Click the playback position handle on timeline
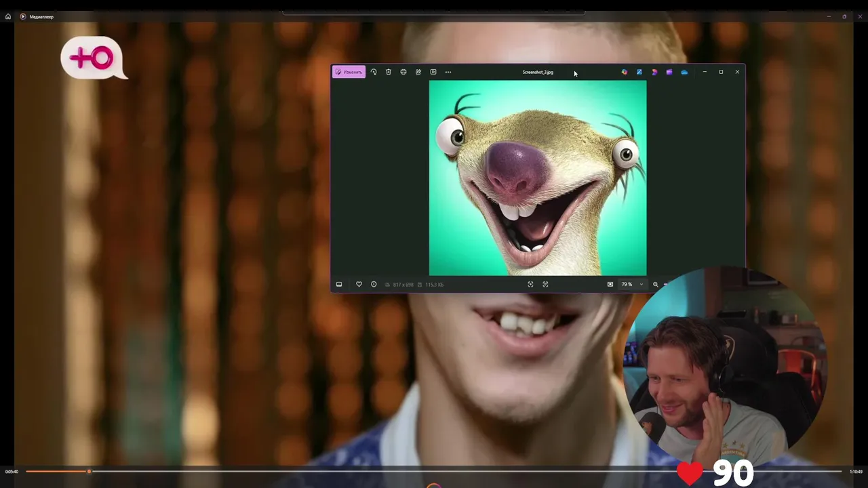This screenshot has height=488, width=868. [89, 471]
